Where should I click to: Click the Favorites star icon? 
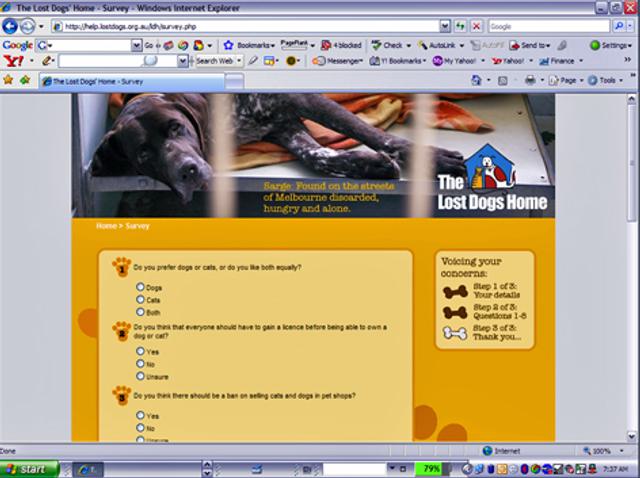tap(9, 80)
